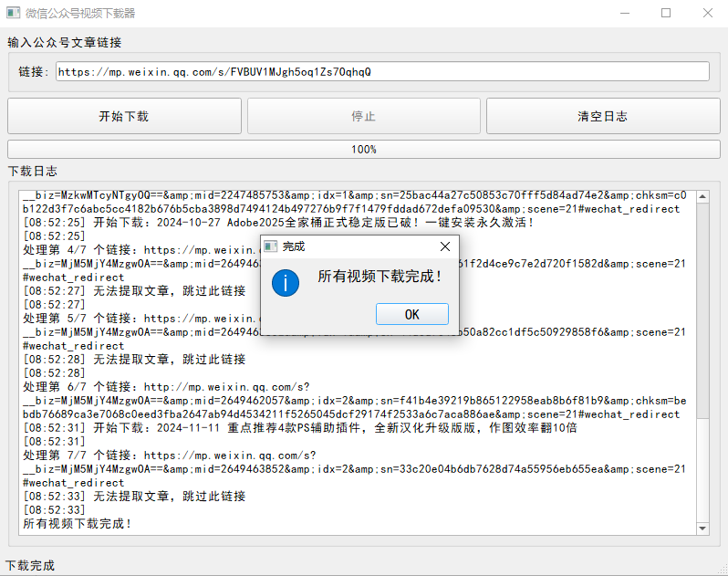This screenshot has height=576, width=728.
Task: Close the 完成 dialog with its X
Action: pyautogui.click(x=444, y=246)
